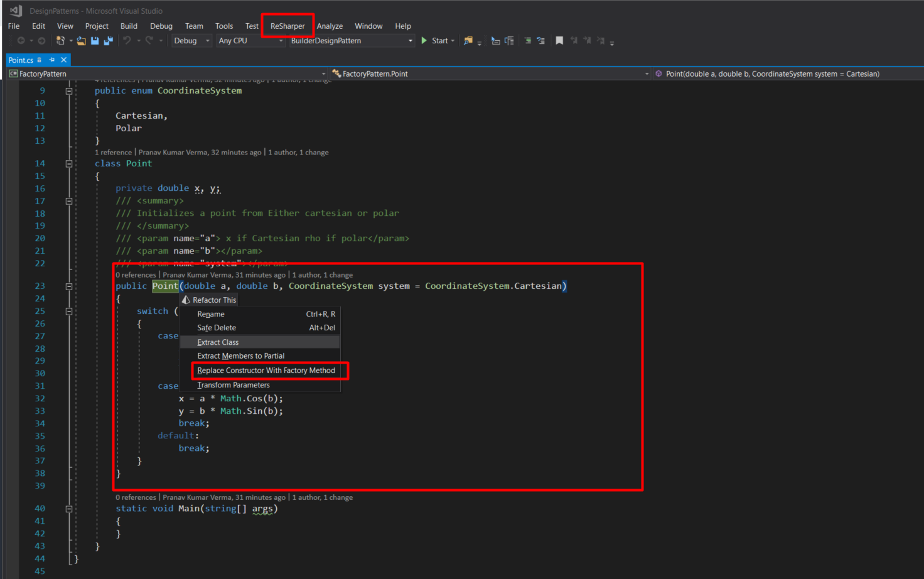Screen dimensions: 924x579
Task: Click '1 author, 1 change' above class Point
Action: (298, 153)
